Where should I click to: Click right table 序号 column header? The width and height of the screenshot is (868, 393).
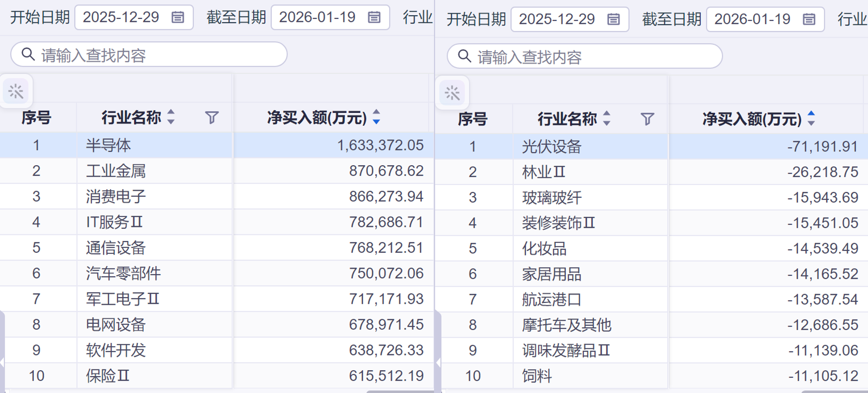(472, 119)
